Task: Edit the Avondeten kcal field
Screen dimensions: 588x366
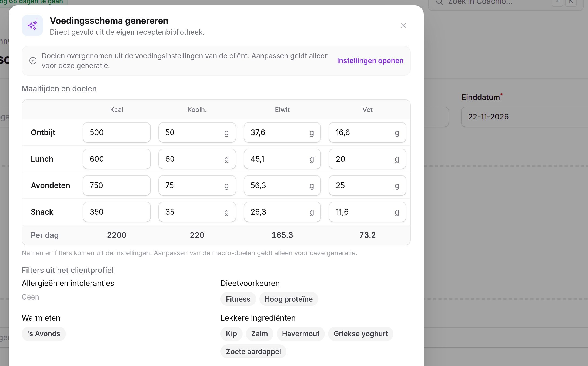Action: click(x=117, y=185)
